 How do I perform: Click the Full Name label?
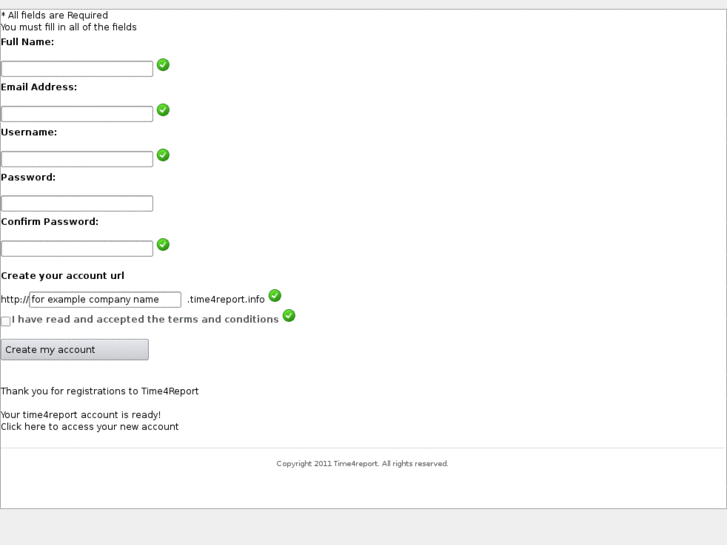(28, 42)
